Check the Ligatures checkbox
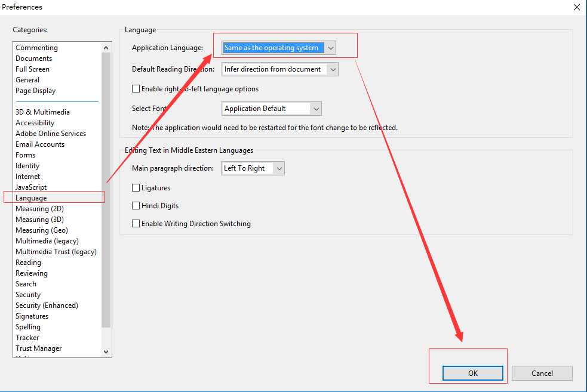587x392 pixels. pyautogui.click(x=136, y=187)
